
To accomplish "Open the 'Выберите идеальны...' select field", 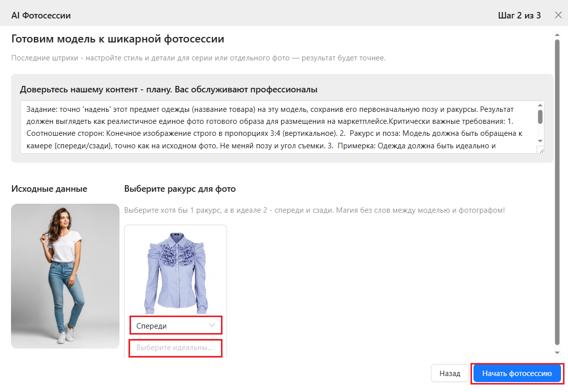I will (175, 348).
